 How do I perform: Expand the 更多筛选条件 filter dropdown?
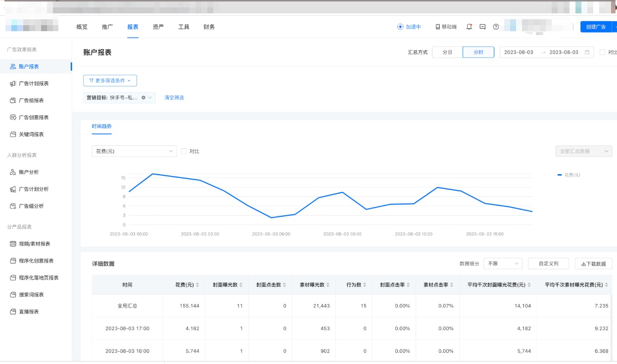(x=110, y=81)
